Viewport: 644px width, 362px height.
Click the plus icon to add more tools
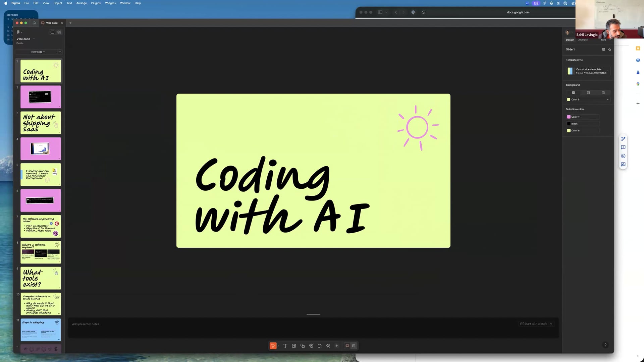337,346
